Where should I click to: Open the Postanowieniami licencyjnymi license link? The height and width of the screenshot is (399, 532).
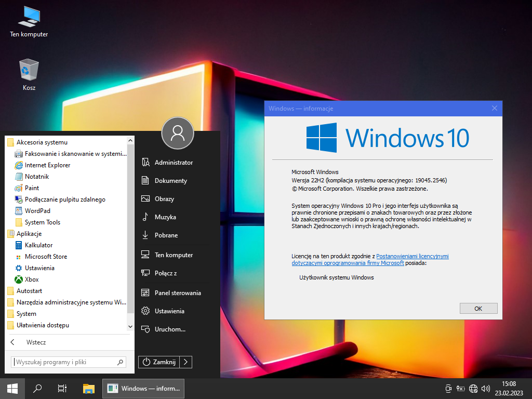tap(412, 256)
